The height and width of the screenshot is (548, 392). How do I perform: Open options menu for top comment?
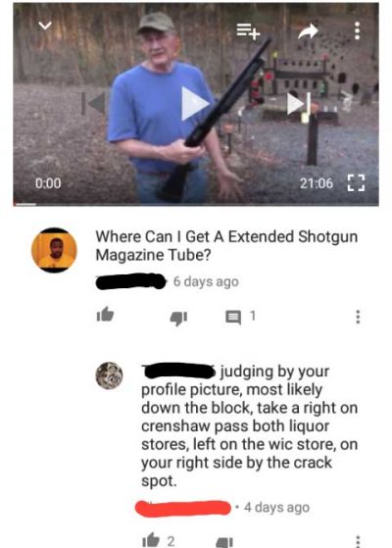(358, 317)
